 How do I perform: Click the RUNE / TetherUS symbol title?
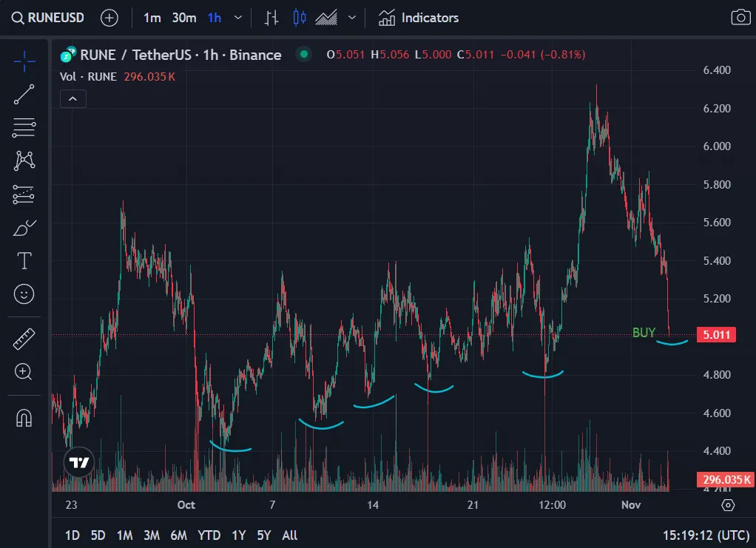[180, 55]
